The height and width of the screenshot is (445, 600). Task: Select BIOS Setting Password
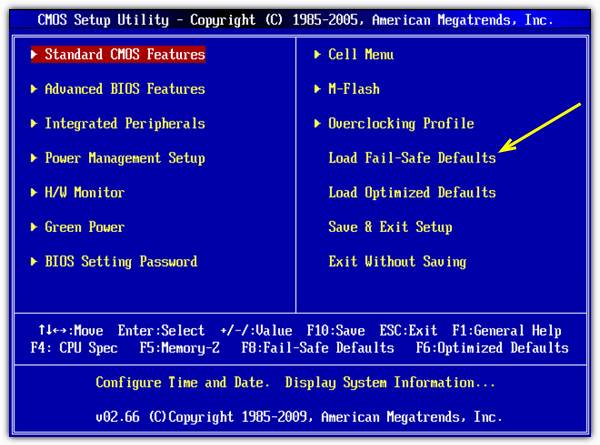pos(120,262)
